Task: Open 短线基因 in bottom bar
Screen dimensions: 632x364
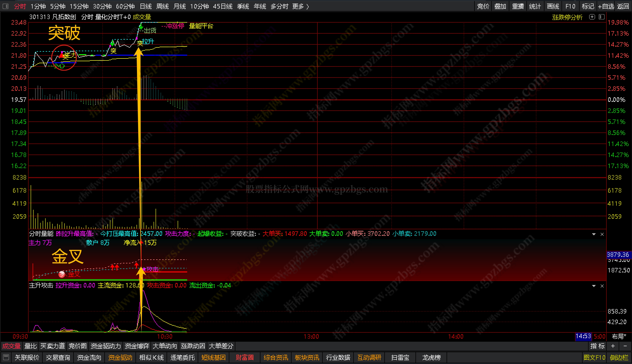Action: pos(214,357)
